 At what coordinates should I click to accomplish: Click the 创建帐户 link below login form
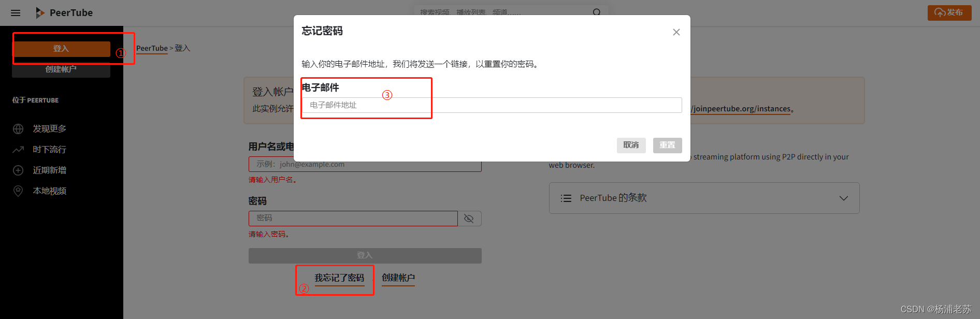[x=398, y=278]
